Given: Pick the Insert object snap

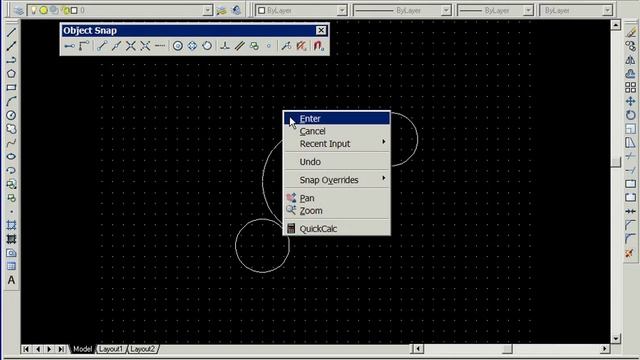Looking at the screenshot, I should (254, 46).
